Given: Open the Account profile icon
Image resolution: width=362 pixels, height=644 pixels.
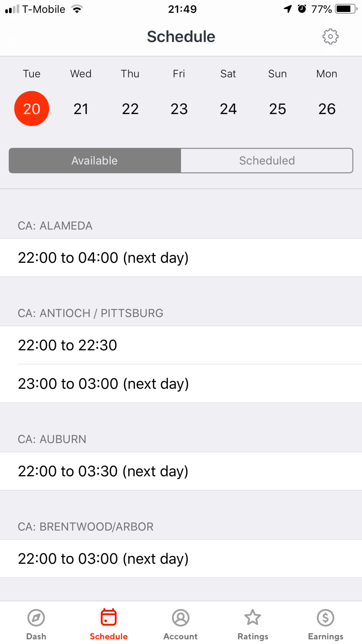Looking at the screenshot, I should (x=181, y=618).
